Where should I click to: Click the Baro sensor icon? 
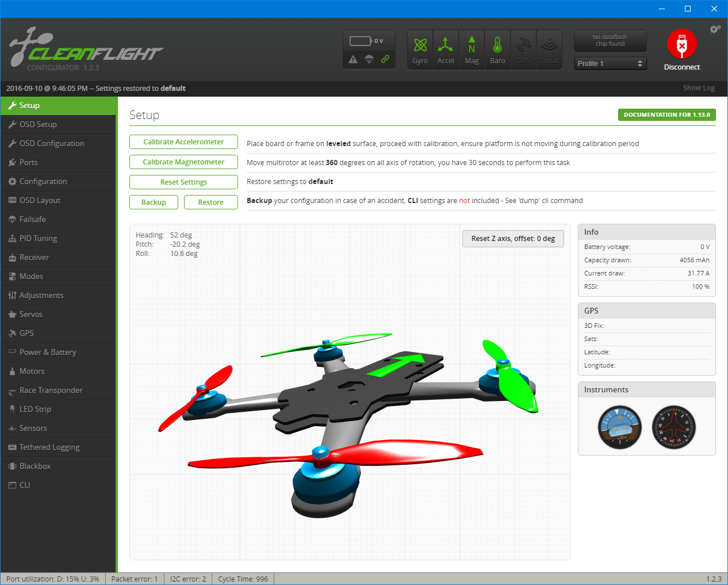497,49
